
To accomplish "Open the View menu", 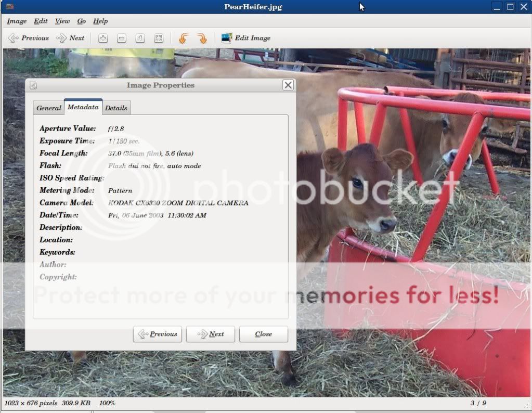I will tap(62, 21).
